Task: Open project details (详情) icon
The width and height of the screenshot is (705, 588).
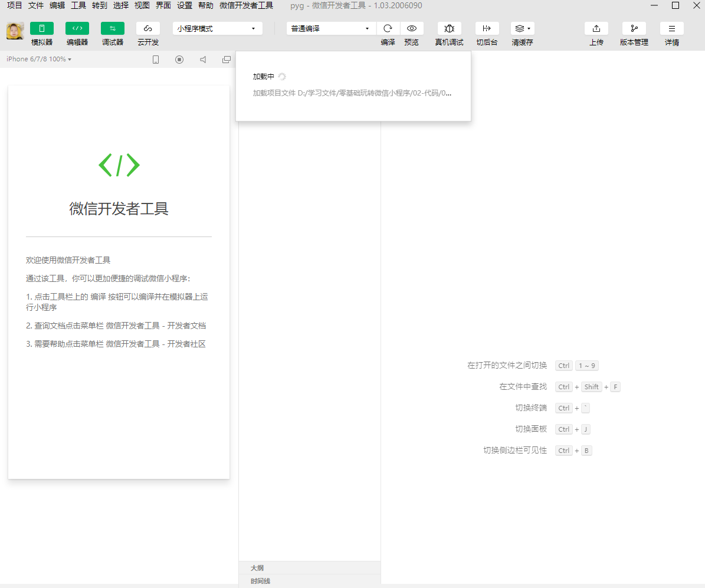Action: pos(672,28)
